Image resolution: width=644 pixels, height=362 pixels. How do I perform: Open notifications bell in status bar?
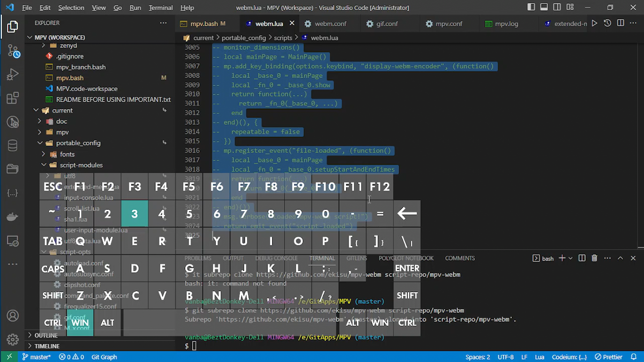[x=635, y=357]
